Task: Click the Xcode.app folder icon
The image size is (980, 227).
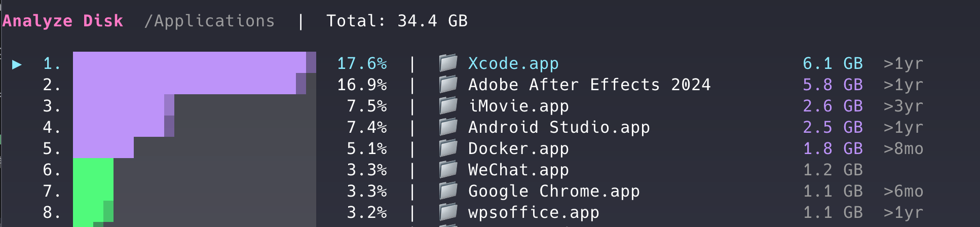Action: coord(448,63)
